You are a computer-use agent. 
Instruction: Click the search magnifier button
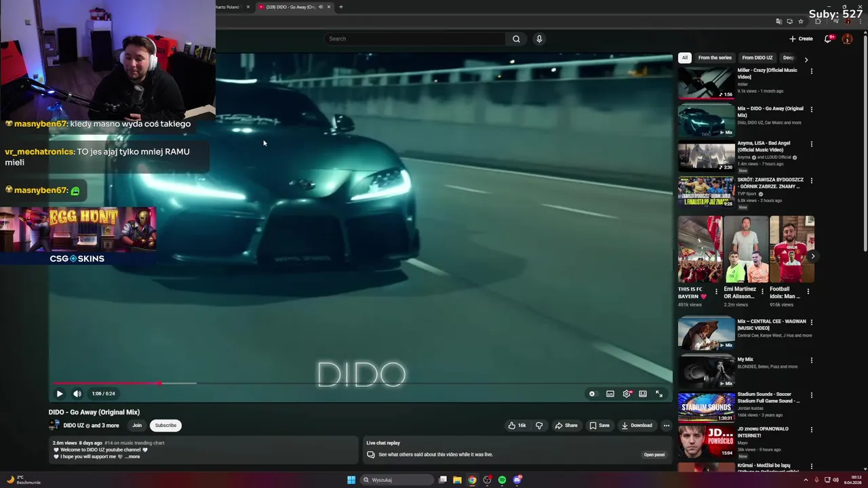[x=516, y=39]
